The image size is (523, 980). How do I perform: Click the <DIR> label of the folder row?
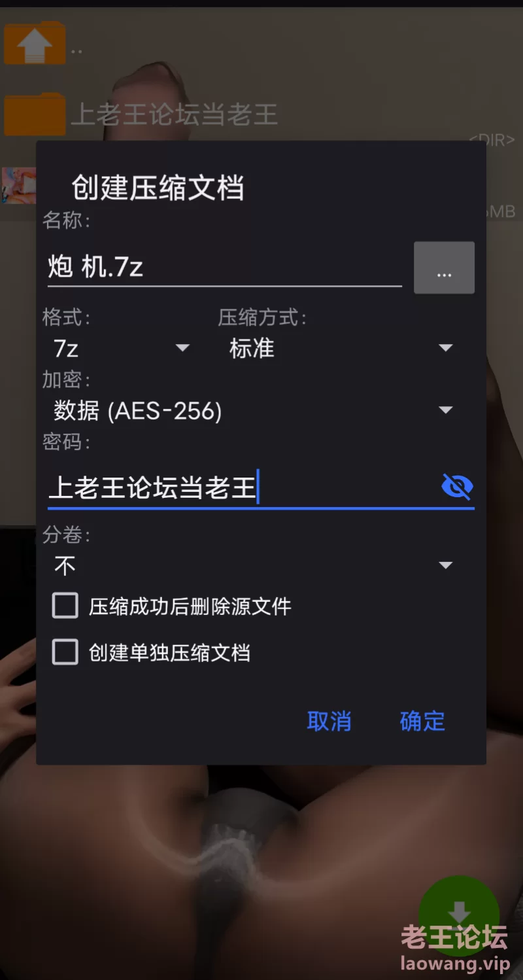click(x=492, y=139)
